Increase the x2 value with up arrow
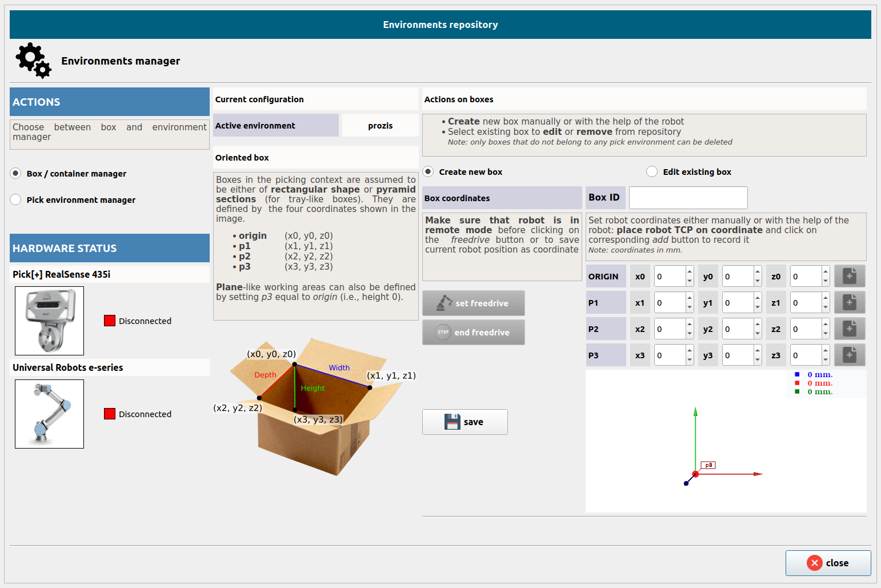The width and height of the screenshot is (881, 588). 690,324
